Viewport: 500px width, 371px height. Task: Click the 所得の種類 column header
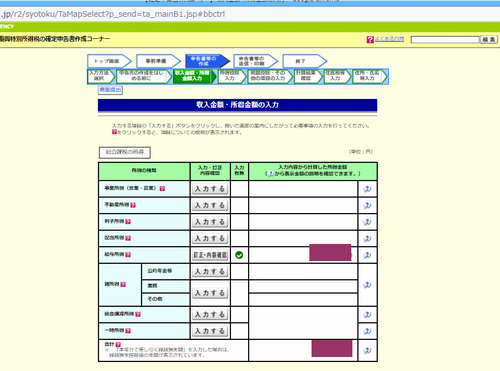point(144,171)
